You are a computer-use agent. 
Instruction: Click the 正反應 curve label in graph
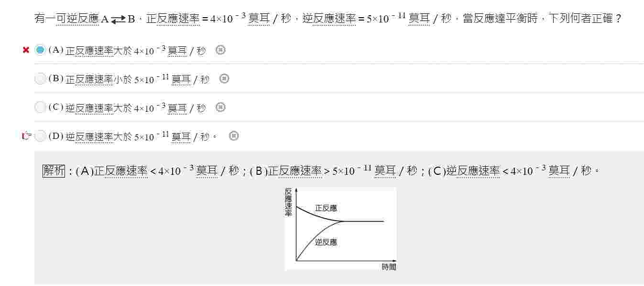coord(326,208)
